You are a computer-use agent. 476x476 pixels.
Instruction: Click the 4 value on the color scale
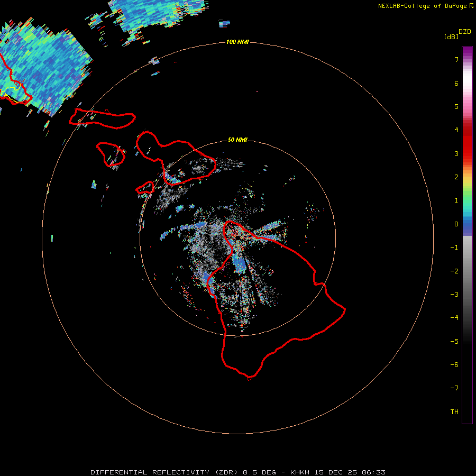(456, 130)
